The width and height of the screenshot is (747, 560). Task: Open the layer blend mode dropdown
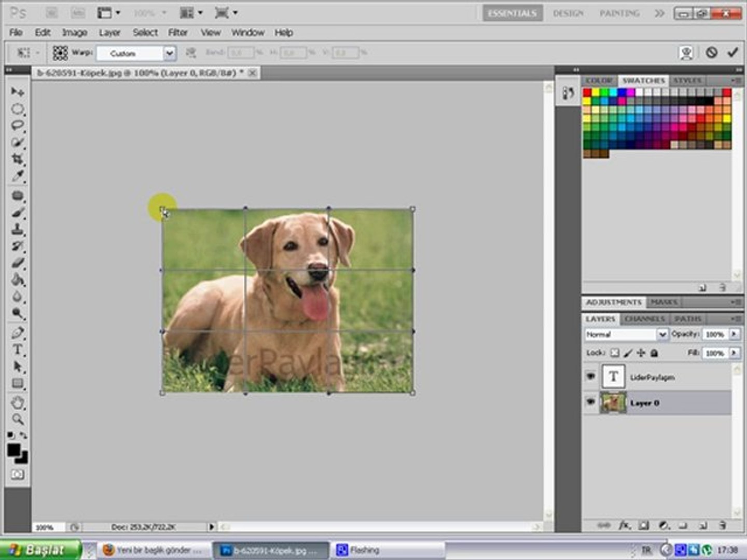click(662, 334)
